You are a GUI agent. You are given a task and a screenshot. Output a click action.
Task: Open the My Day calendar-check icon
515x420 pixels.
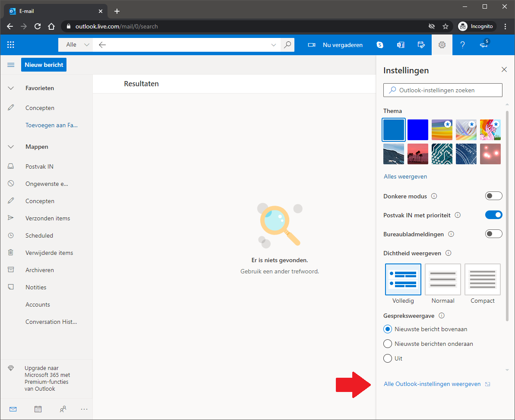(421, 45)
